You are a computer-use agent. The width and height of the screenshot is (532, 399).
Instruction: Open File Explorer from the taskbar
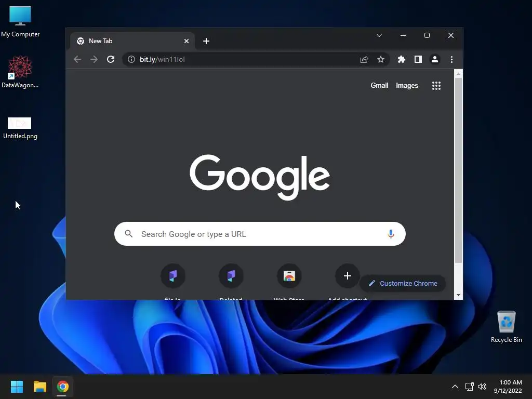coord(39,387)
